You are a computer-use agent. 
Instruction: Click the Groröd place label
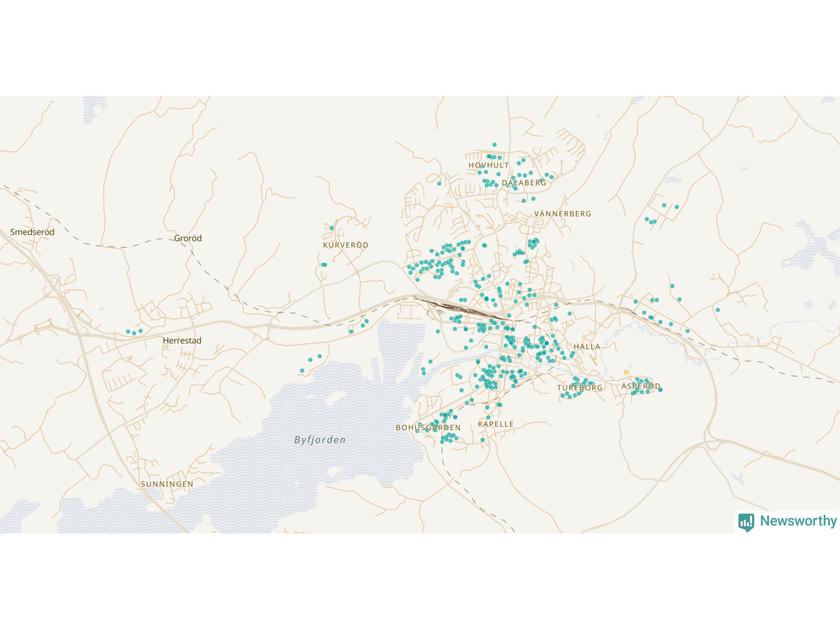pyautogui.click(x=188, y=238)
